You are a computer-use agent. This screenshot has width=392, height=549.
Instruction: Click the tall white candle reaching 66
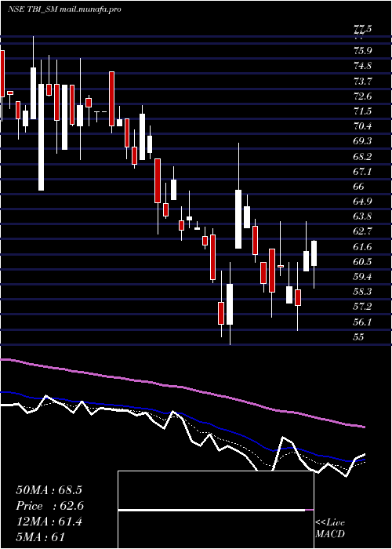click(x=238, y=219)
